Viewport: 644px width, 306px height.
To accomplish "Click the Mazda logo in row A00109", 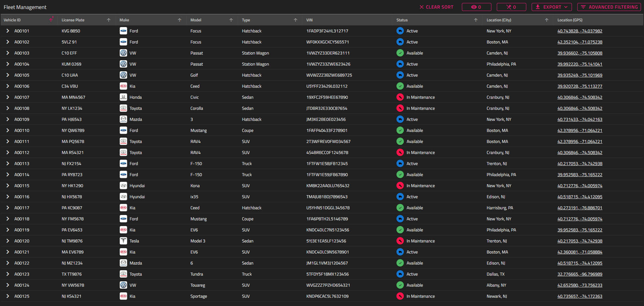I will click(x=123, y=119).
